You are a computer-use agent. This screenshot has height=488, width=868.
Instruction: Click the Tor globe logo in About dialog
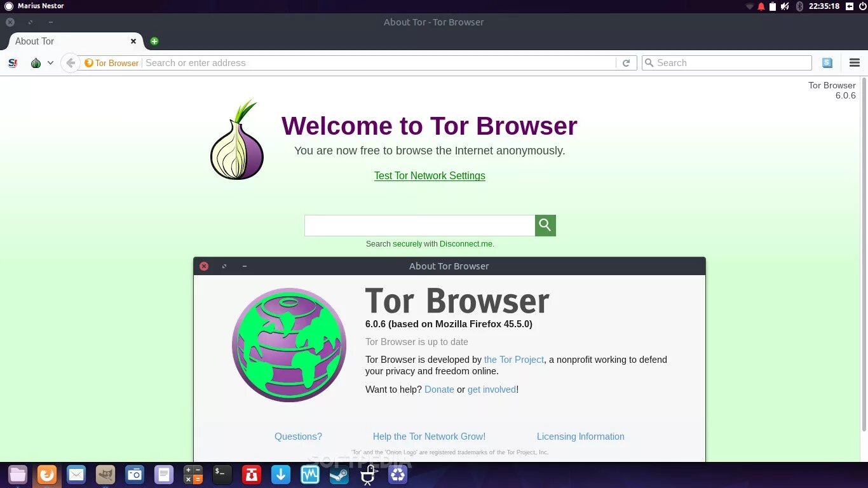click(289, 345)
